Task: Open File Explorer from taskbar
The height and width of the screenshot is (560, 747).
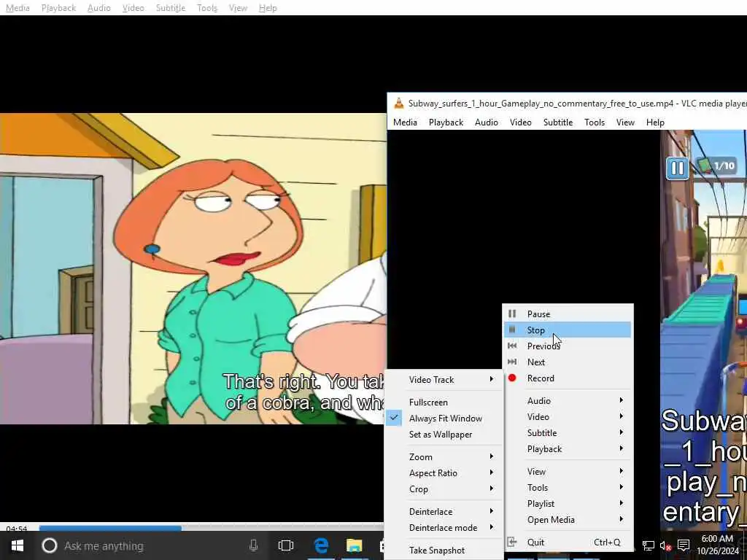Action: click(x=354, y=545)
